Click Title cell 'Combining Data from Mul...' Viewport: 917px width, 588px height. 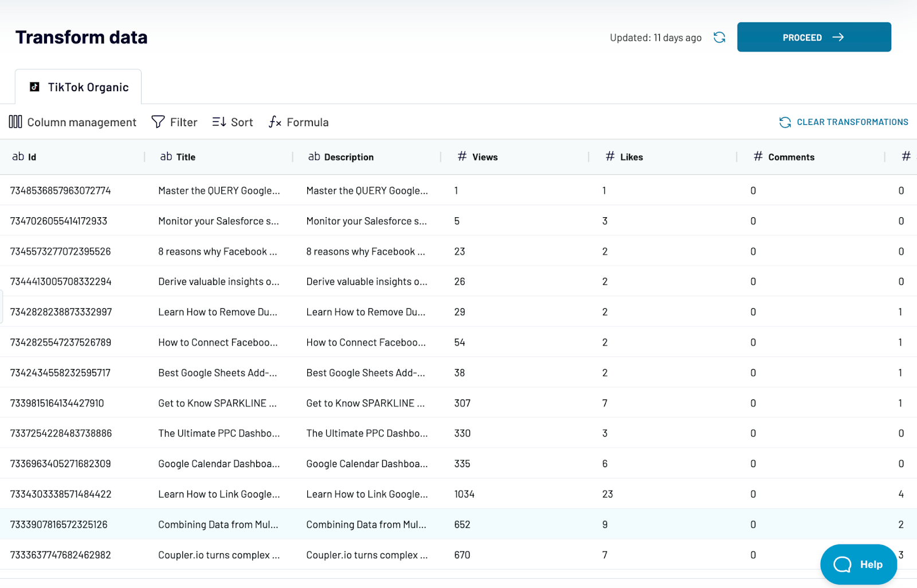pyautogui.click(x=218, y=525)
